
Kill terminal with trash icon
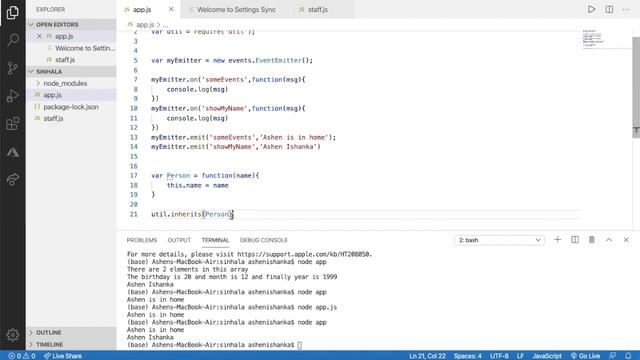pyautogui.click(x=591, y=240)
